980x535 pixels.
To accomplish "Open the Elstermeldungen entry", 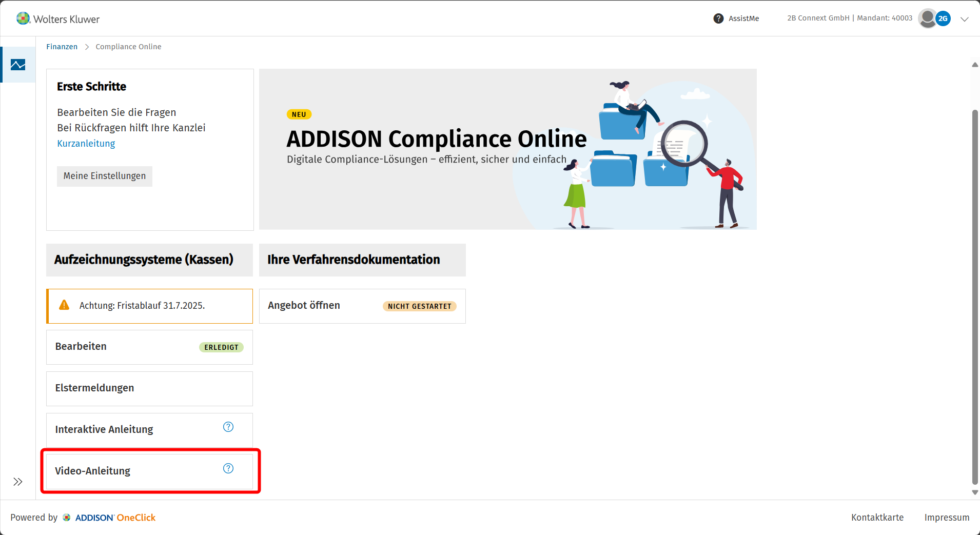I will pos(149,388).
